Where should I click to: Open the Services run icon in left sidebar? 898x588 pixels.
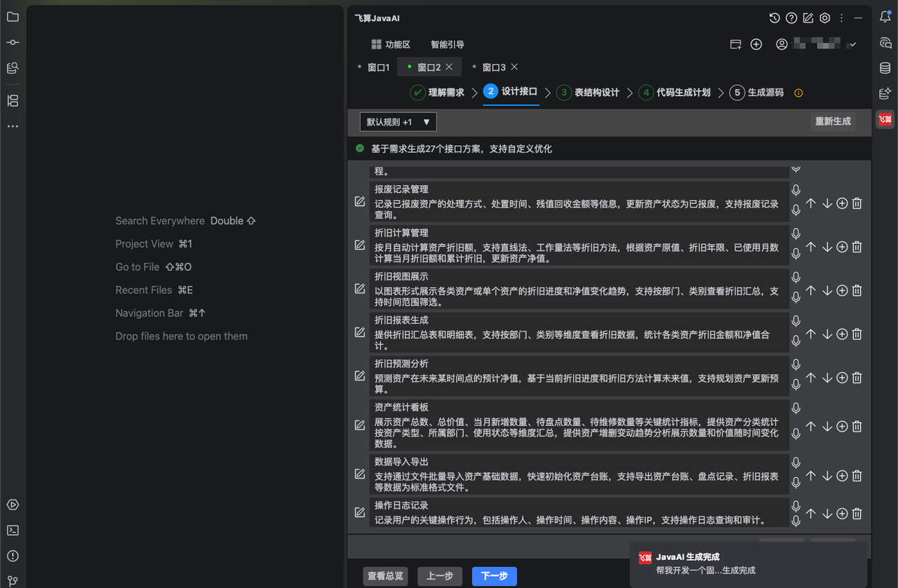(x=13, y=505)
